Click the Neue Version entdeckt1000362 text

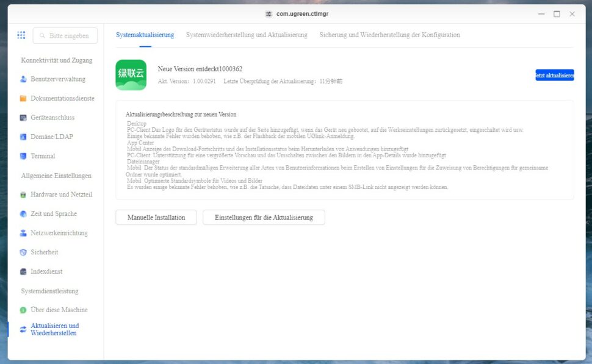200,69
